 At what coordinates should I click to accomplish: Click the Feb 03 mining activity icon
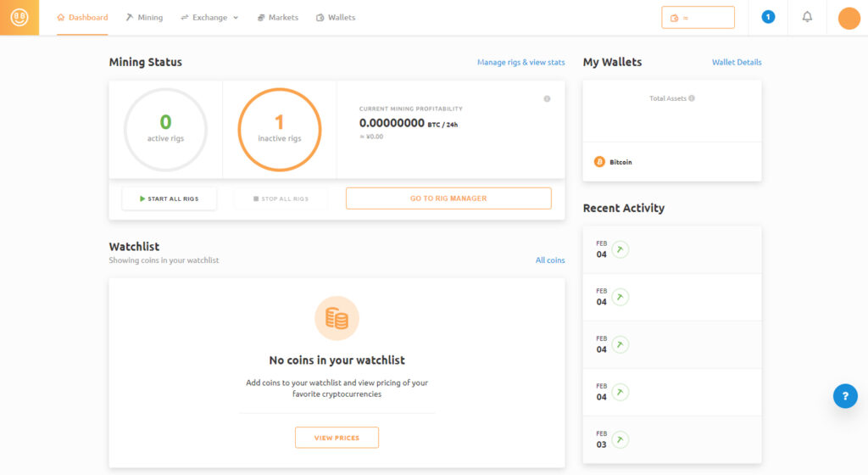620,439
